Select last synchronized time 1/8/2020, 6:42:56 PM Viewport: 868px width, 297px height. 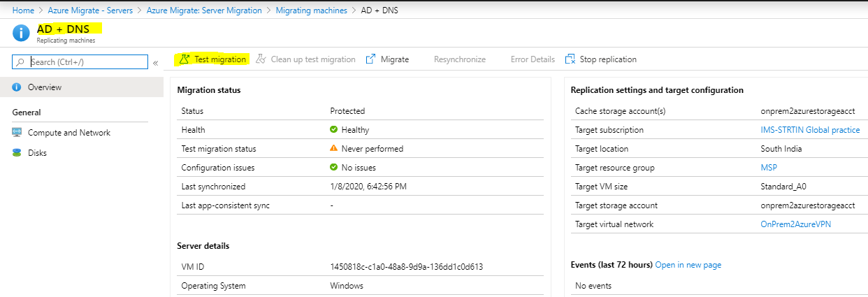[368, 187]
